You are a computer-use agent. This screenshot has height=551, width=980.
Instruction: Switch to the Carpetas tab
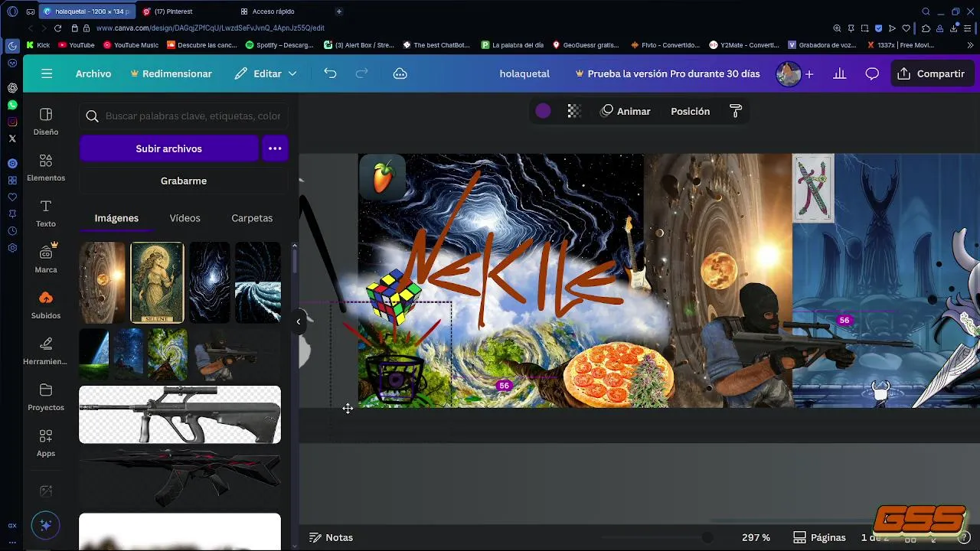[x=252, y=218]
